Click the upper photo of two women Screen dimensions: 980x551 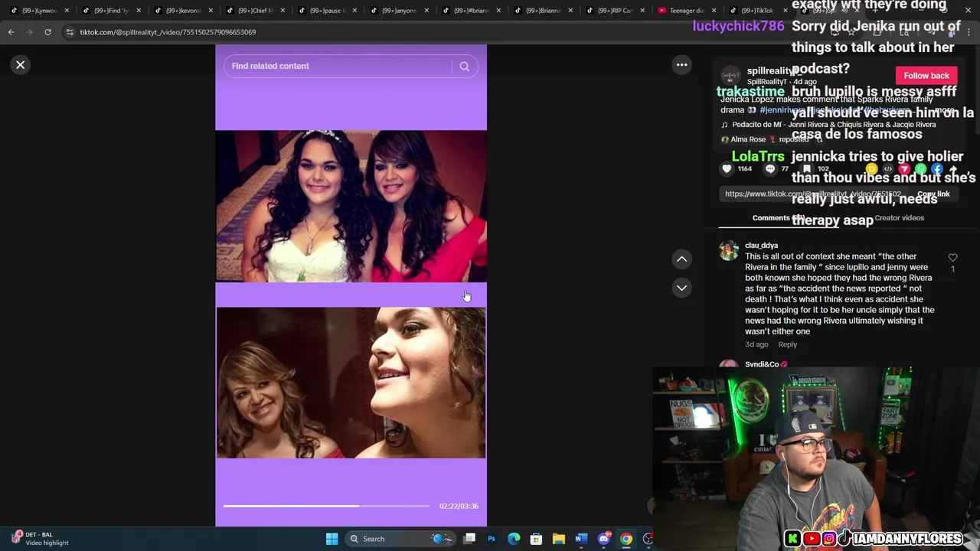[351, 207]
